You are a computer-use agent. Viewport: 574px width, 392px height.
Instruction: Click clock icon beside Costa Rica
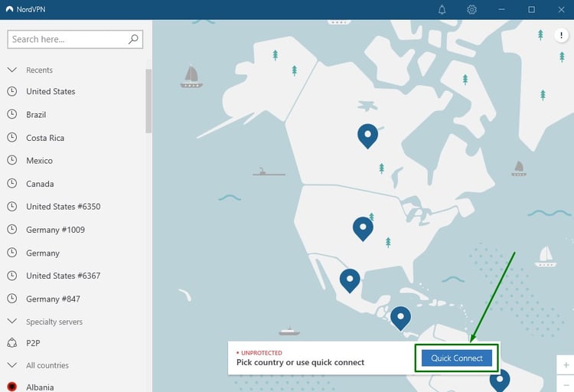click(12, 137)
